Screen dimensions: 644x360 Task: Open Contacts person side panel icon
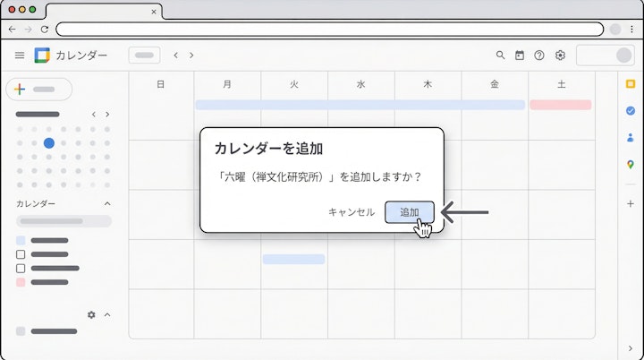[x=631, y=137]
